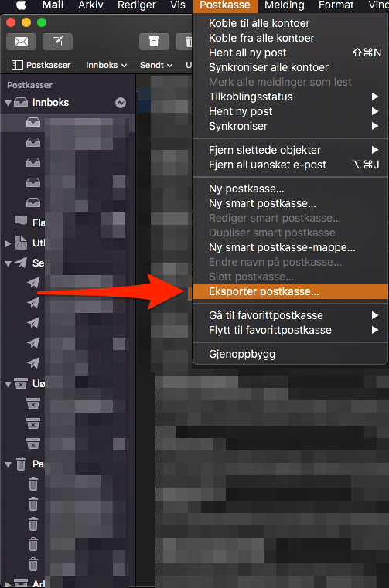Open the Innboks favorites dropdown
The image size is (389, 588).
click(x=106, y=65)
